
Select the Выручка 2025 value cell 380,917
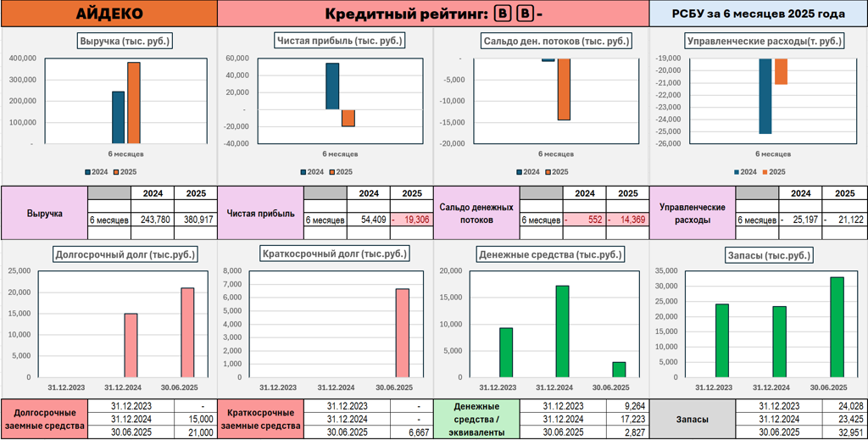[x=195, y=220]
